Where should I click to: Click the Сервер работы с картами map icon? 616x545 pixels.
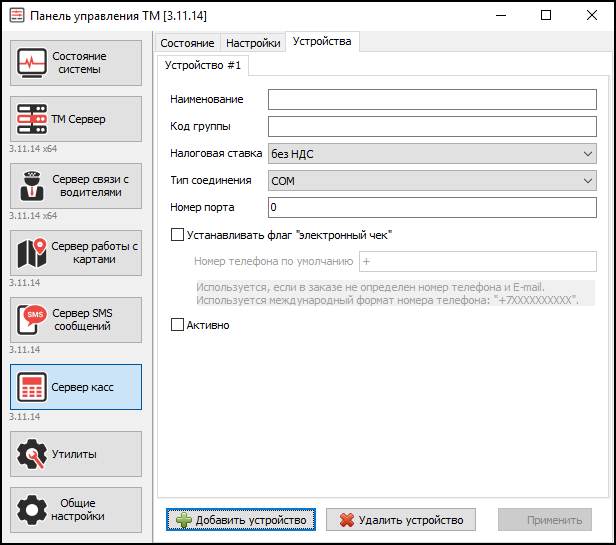pos(34,253)
